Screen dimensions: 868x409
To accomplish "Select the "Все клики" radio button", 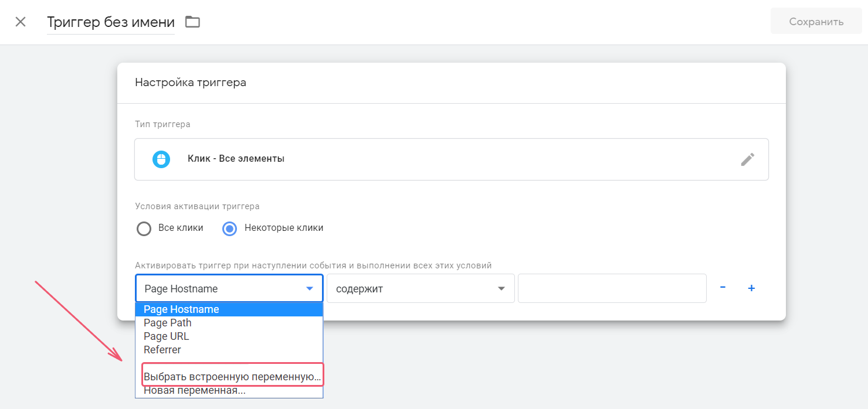I will 144,228.
